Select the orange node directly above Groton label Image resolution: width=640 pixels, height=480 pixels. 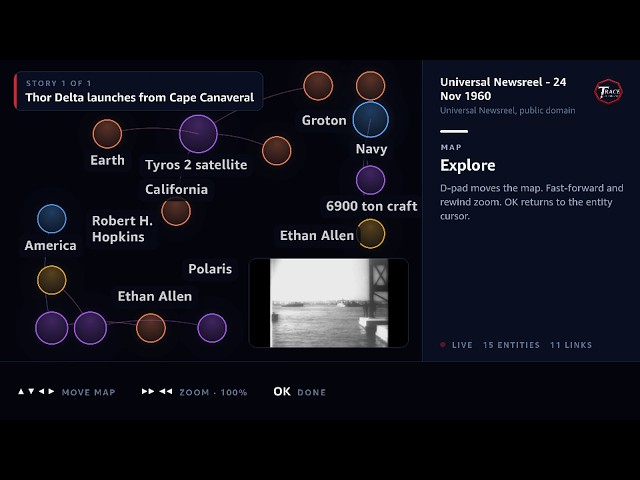318,86
